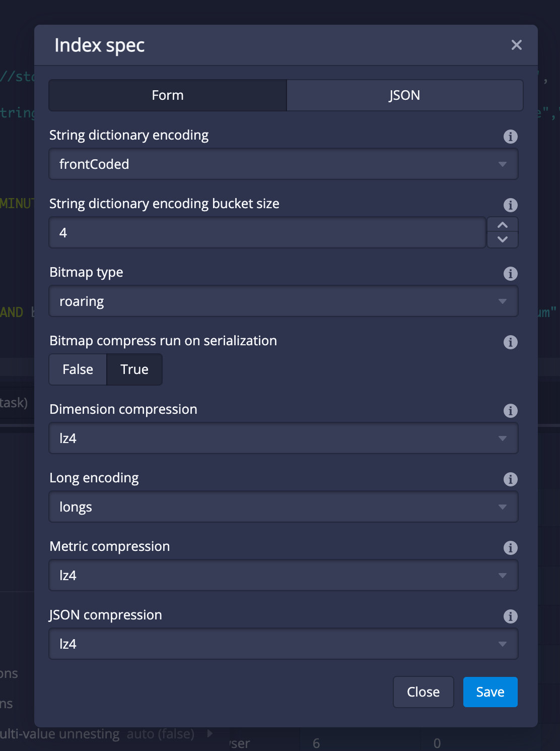The width and height of the screenshot is (560, 751).
Task: Click info icon for encoding bucket size
Action: coord(510,205)
